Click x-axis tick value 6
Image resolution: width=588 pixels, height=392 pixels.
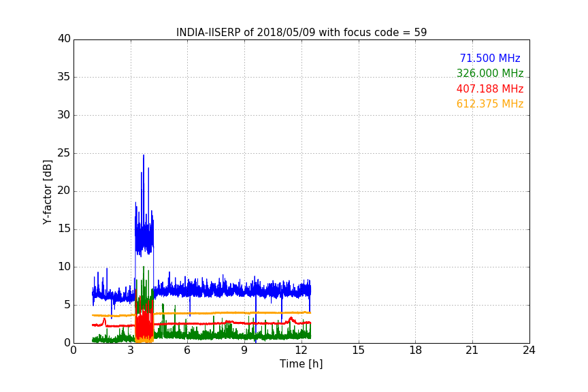click(188, 350)
